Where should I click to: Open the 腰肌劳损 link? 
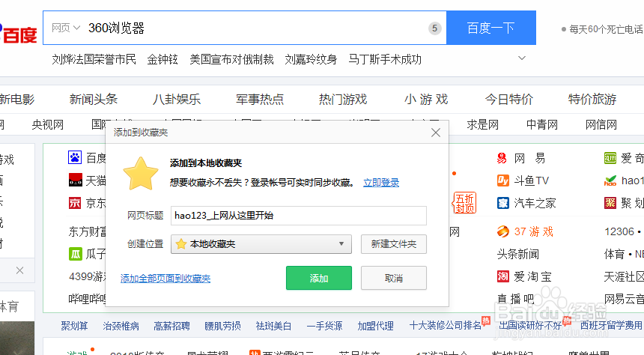click(222, 326)
